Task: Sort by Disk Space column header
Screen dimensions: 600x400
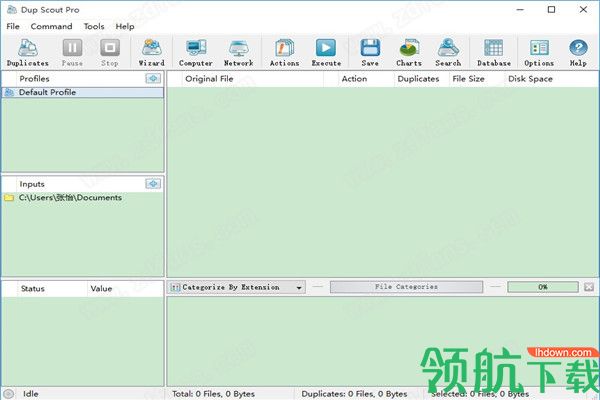Action: (x=550, y=79)
